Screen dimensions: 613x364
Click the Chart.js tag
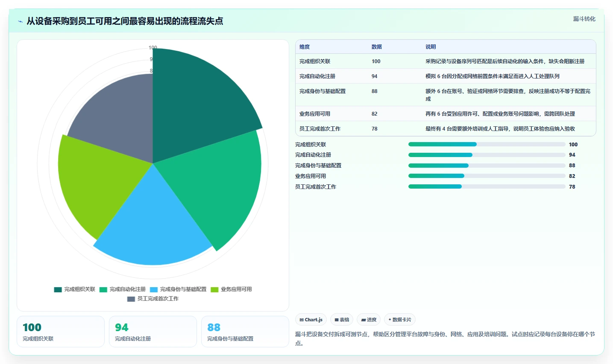coord(311,320)
